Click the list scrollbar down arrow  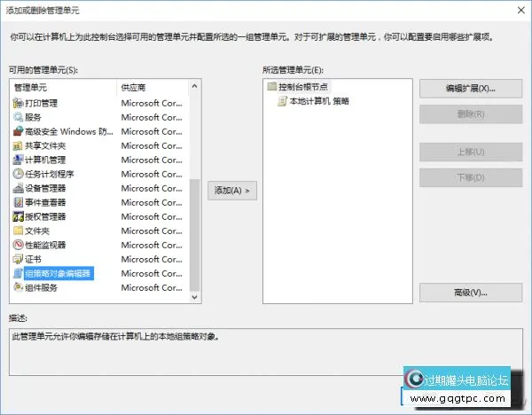click(194, 297)
